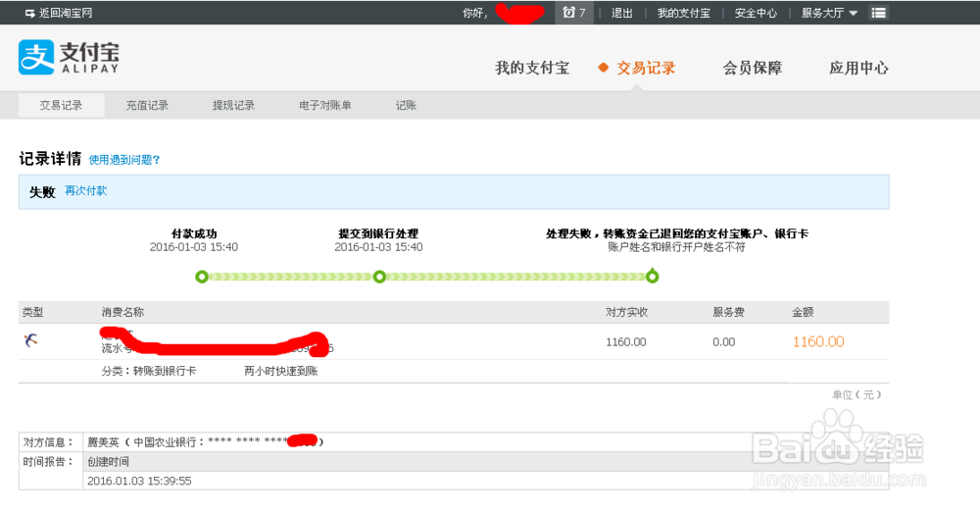The image size is (980, 513).
Task: Open 应用中心 navigation tab
Action: click(858, 68)
